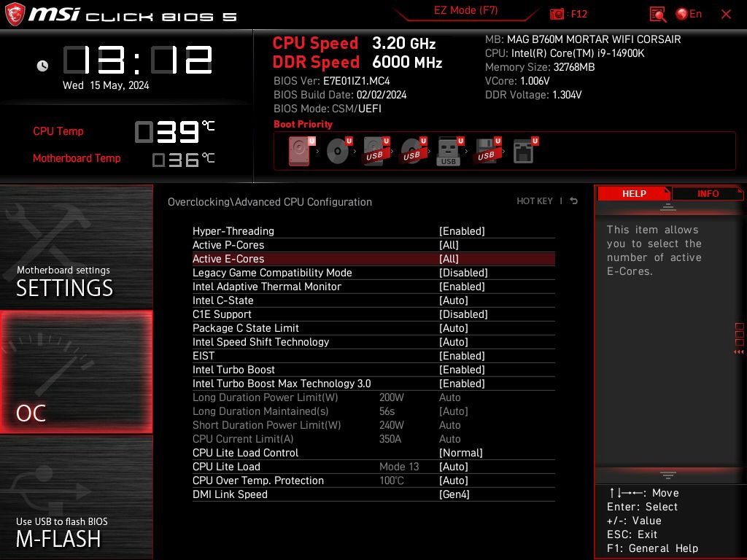Viewport: 747px width, 560px height.
Task: Click the Motherboard Temp label
Action: click(x=77, y=158)
